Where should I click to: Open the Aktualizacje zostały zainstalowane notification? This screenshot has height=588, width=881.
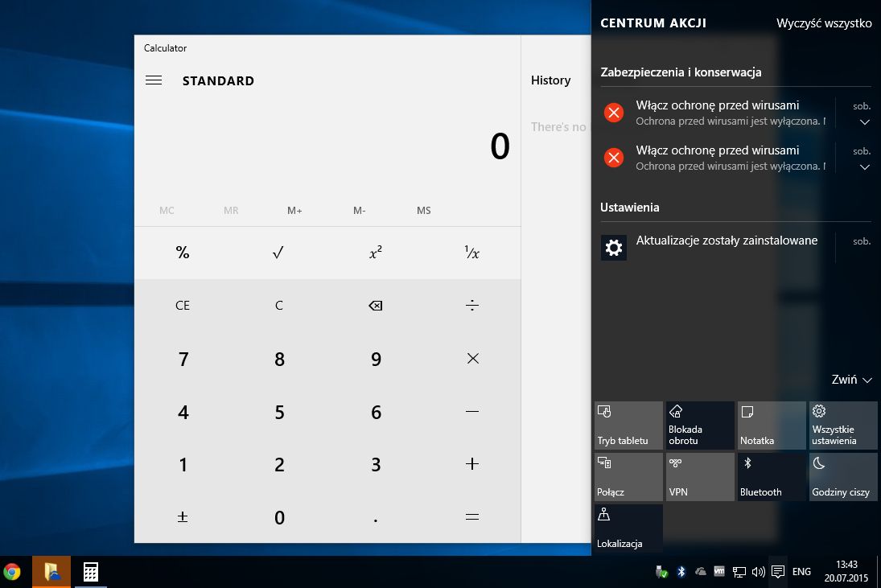pos(735,247)
